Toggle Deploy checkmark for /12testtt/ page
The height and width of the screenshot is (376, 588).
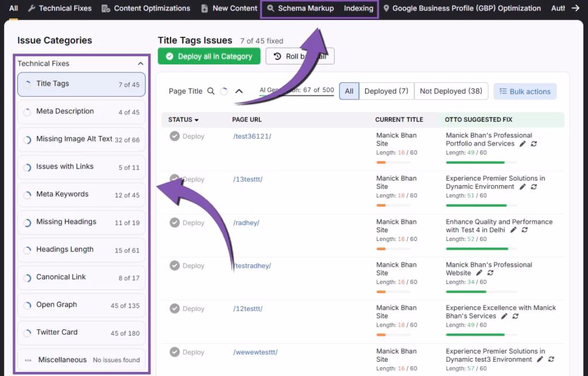click(x=175, y=309)
